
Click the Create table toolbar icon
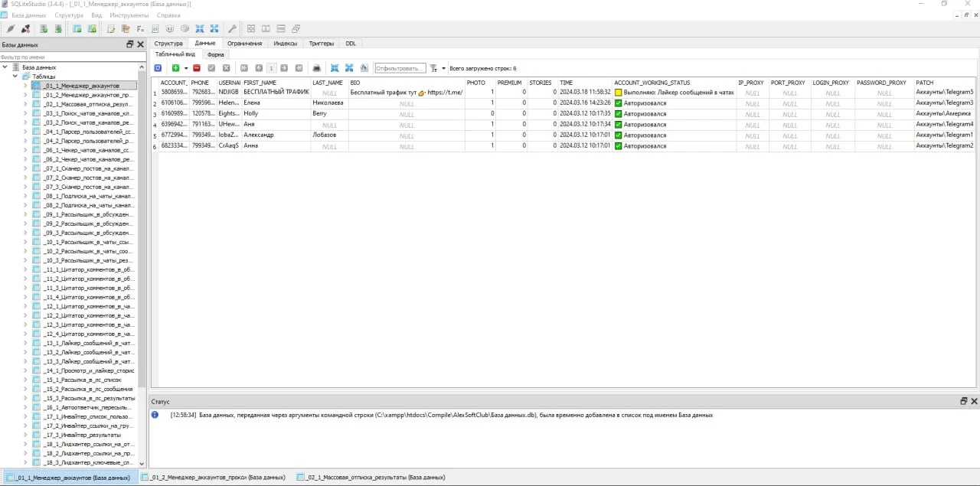[77, 29]
